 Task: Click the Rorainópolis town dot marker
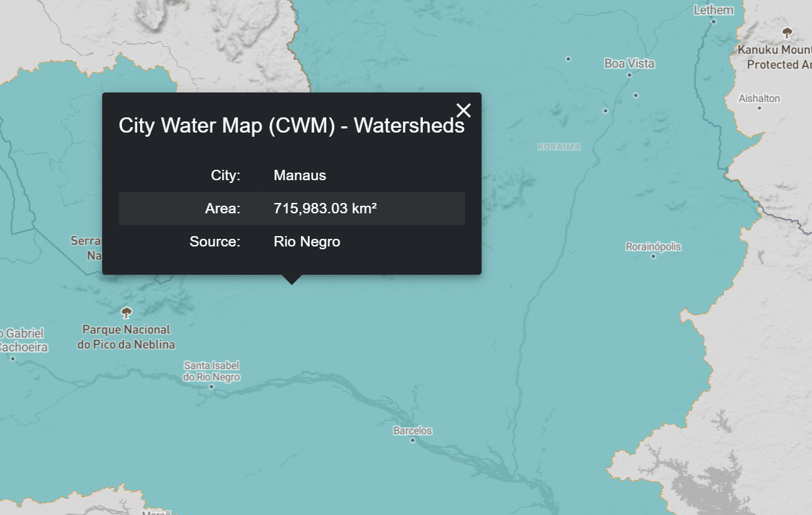pos(653,256)
